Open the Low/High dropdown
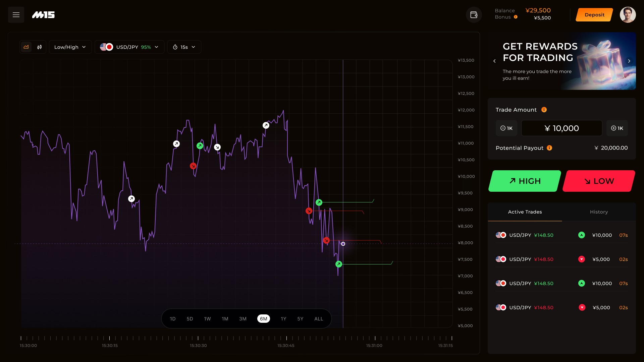The width and height of the screenshot is (644, 362). [70, 47]
